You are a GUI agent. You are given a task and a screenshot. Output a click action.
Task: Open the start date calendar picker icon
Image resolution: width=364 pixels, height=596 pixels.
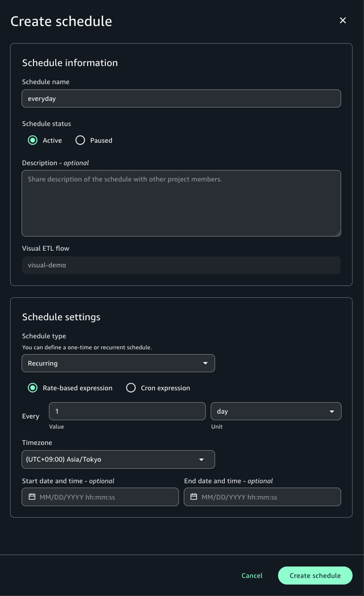pyautogui.click(x=32, y=497)
